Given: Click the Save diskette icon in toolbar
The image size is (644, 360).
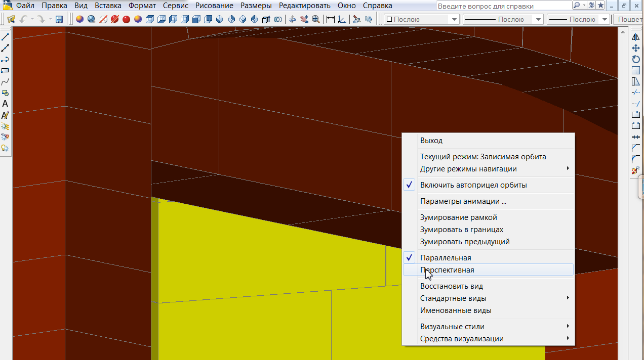Looking at the screenshot, I should tap(59, 19).
